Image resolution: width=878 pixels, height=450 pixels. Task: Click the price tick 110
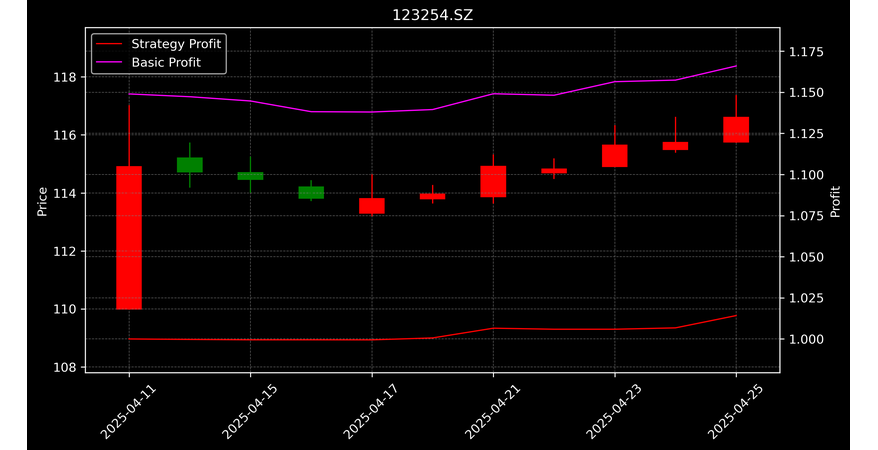[65, 310]
